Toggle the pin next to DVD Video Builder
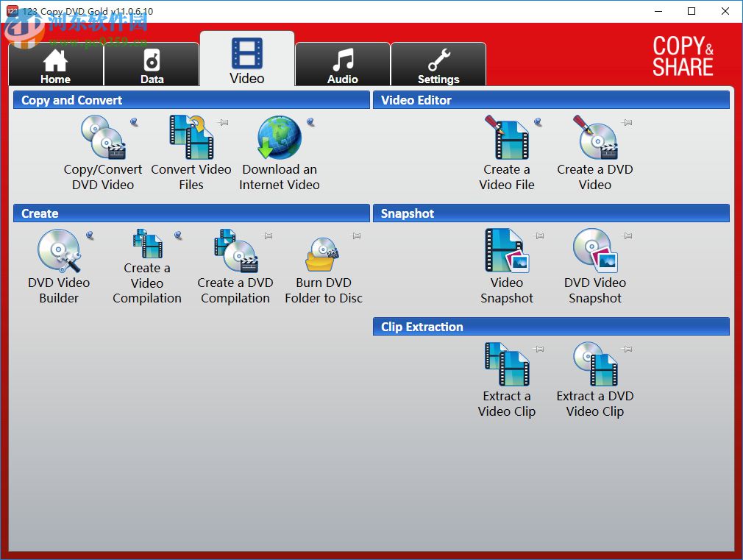743x560 pixels. tap(90, 235)
